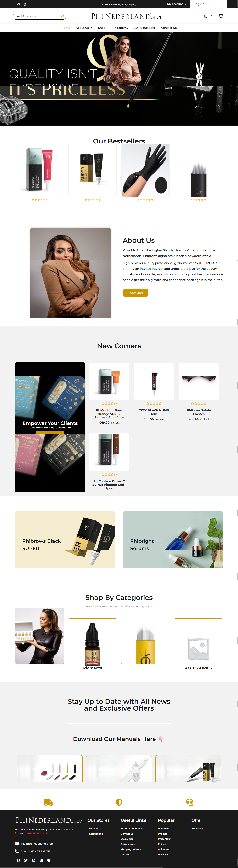Viewport: 238px width, 868px height.
Task: Expand the Shop menu chevron
Action: point(107,28)
